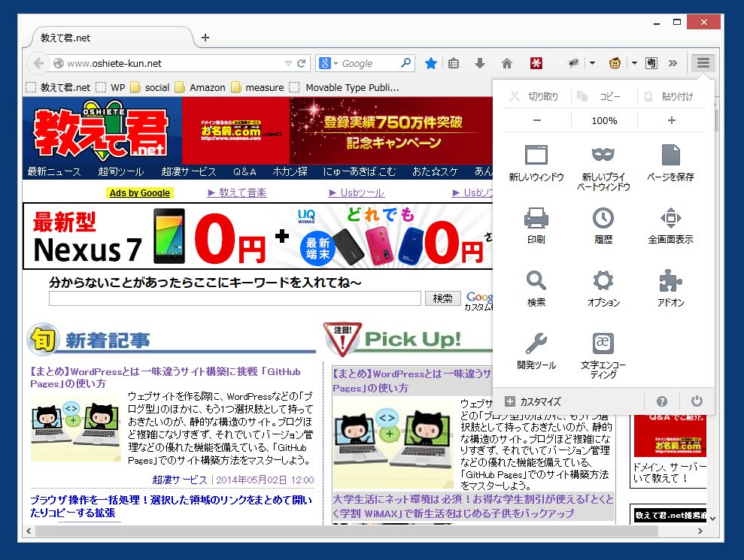This screenshot has height=560, width=744.
Task: Reload the page with refresh icon
Action: click(x=302, y=63)
